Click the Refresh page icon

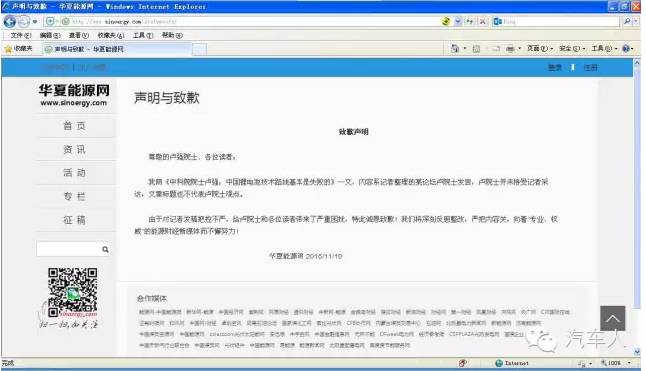(470, 21)
